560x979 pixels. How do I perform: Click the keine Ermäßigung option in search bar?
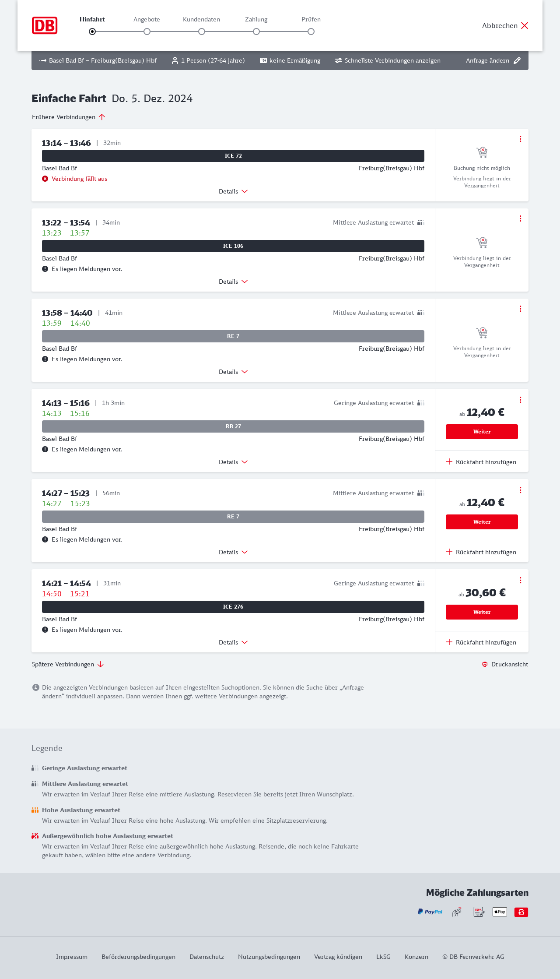(290, 60)
